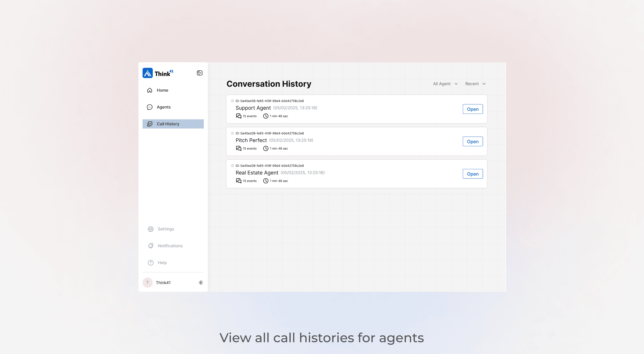Click the Help question mark icon
Viewport: 644px width, 354px height.
click(150, 263)
